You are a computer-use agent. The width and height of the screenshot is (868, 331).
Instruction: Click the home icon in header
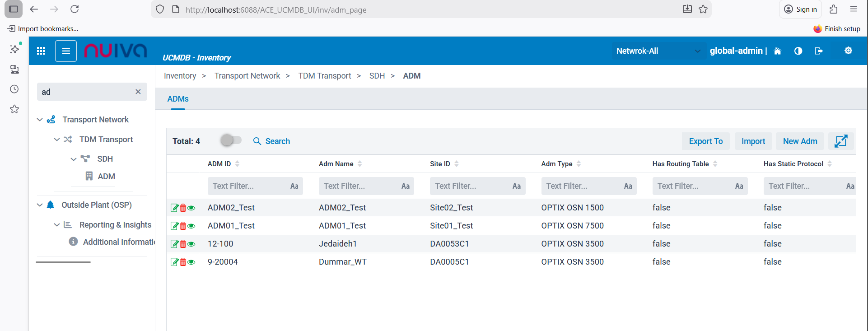pos(777,51)
